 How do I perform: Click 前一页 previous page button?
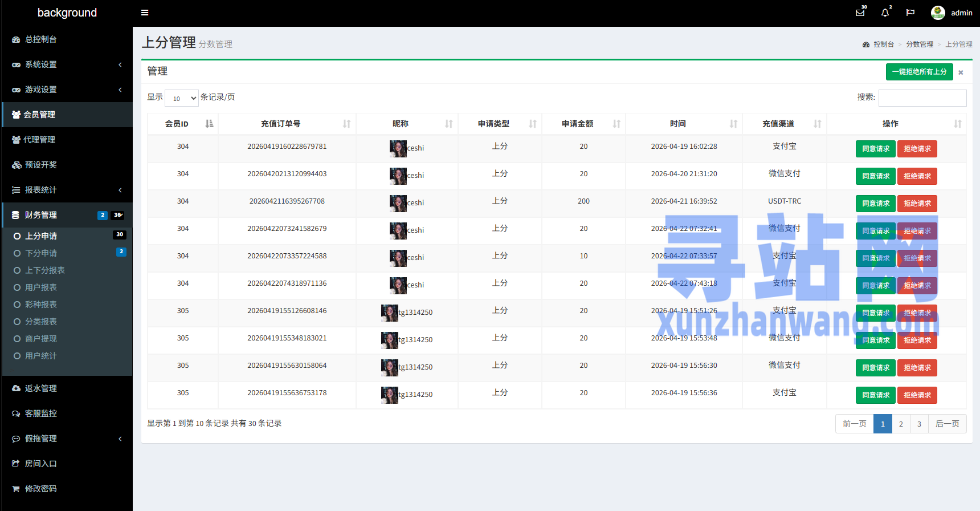pyautogui.click(x=854, y=424)
